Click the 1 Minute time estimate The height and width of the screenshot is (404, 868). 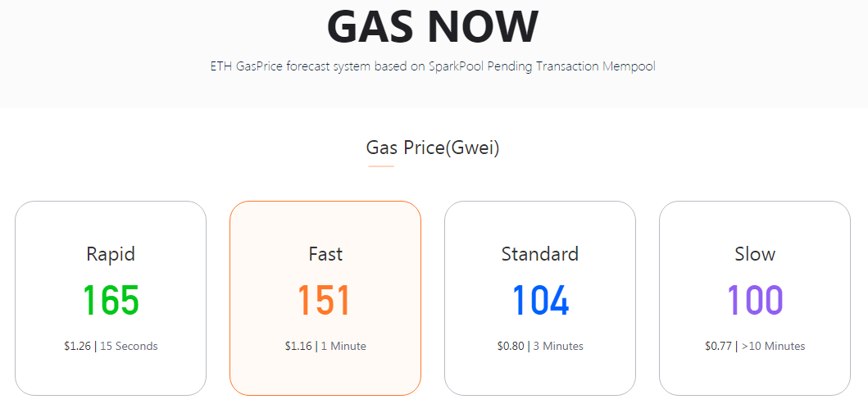click(343, 346)
